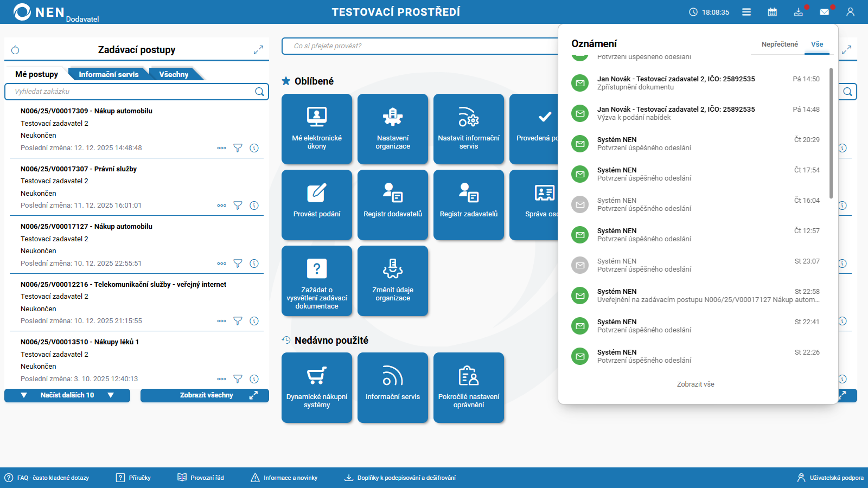
Task: Open more options for N006/25/V00012216
Action: tap(221, 321)
